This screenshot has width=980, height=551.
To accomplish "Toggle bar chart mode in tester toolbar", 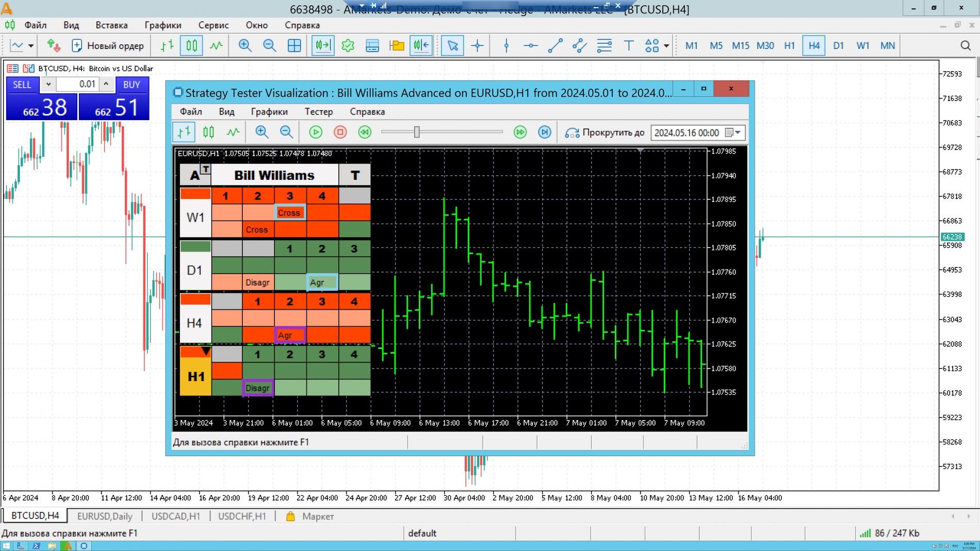I will pos(184,132).
